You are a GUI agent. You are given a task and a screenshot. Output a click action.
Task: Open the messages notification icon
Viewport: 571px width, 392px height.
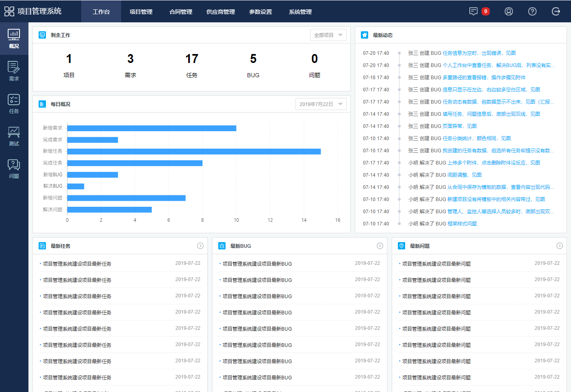(473, 11)
